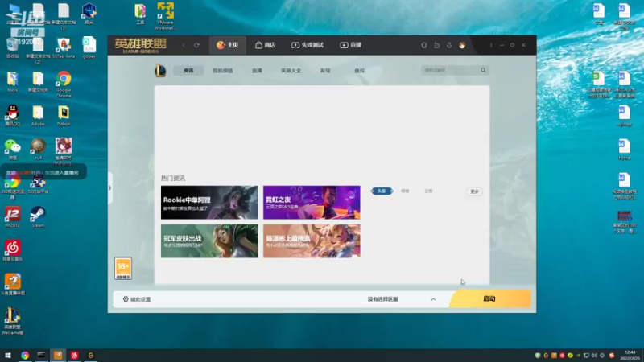644x362 pixels.
Task: Open the eu4 desktop shortcut
Action: point(38,149)
